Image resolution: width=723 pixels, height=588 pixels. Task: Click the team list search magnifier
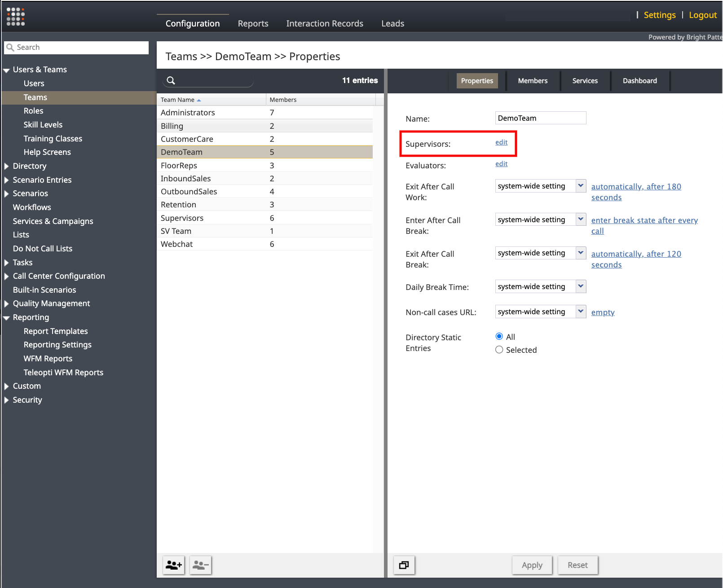tap(171, 81)
